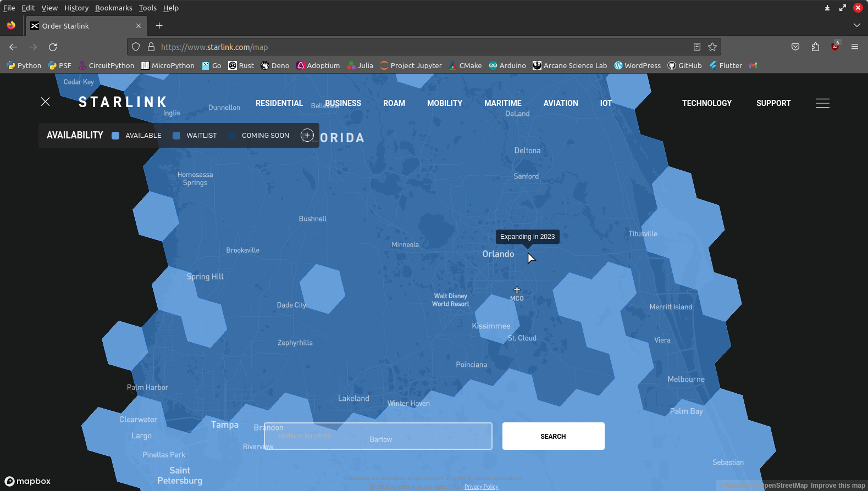Open the Roam navigation link
This screenshot has width=868, height=491.
click(x=394, y=103)
